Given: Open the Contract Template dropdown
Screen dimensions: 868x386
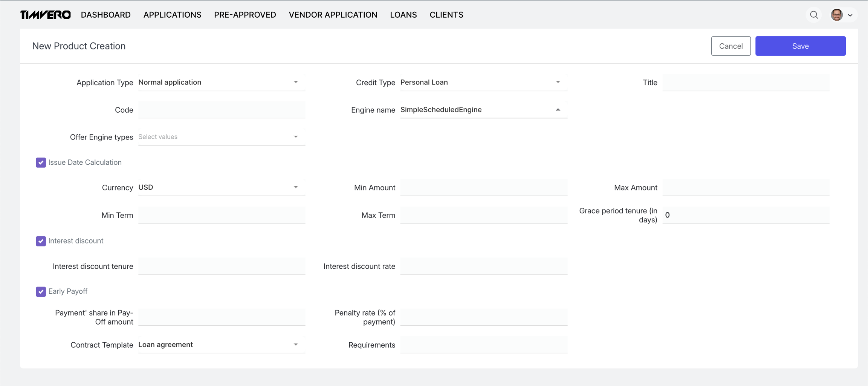Looking at the screenshot, I should [x=221, y=345].
